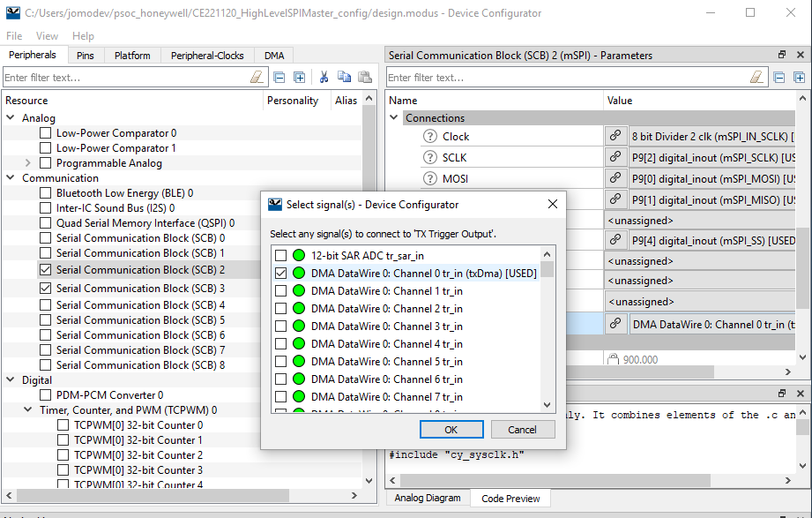
Task: Close the Code Preview panel
Action: [800, 394]
